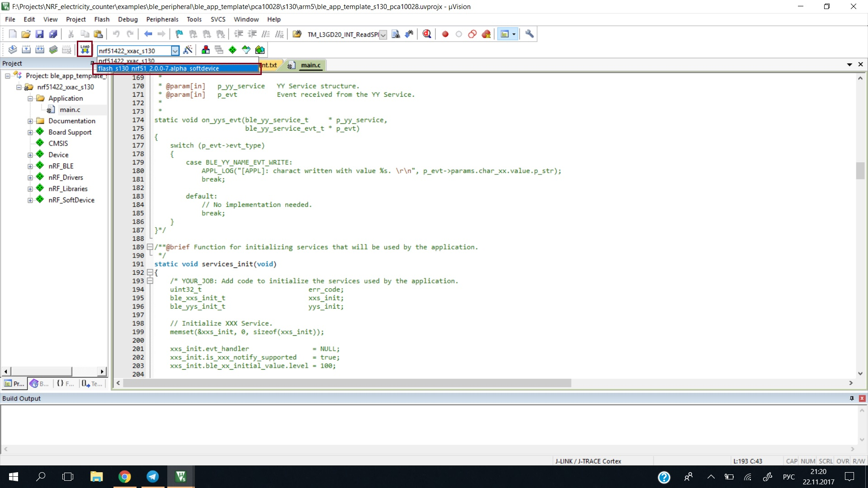Click the Build target toolbar icon
This screenshot has width=868, height=488.
(x=26, y=50)
